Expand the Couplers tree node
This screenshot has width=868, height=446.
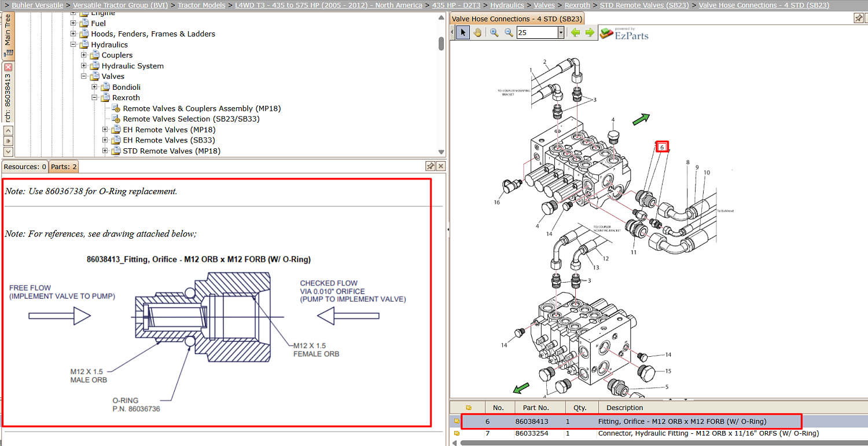(x=84, y=55)
